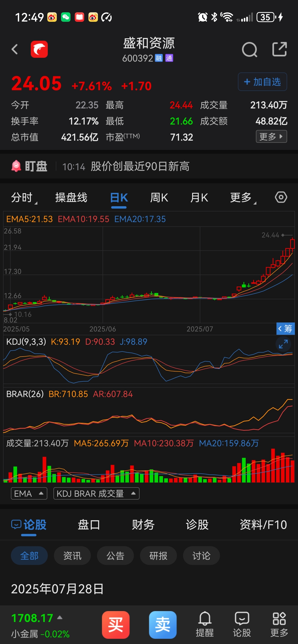
Task: Switch to 周K chart tab
Action: tap(159, 197)
